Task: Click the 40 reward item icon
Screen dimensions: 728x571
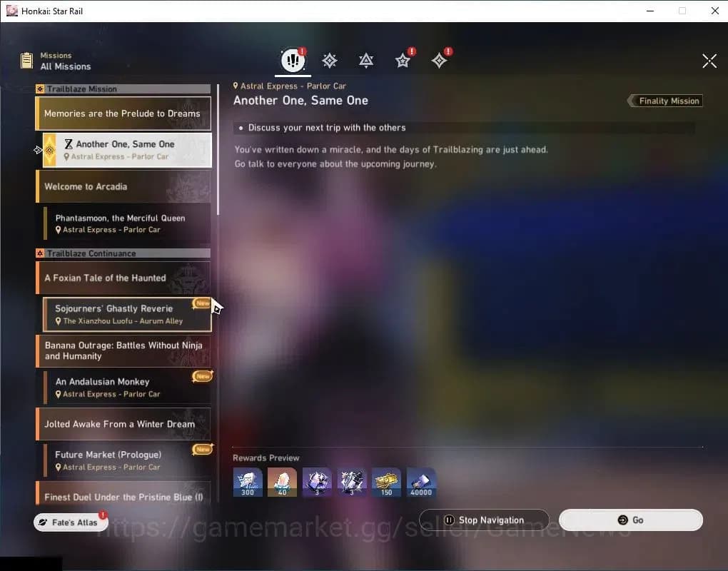Action: point(283,482)
